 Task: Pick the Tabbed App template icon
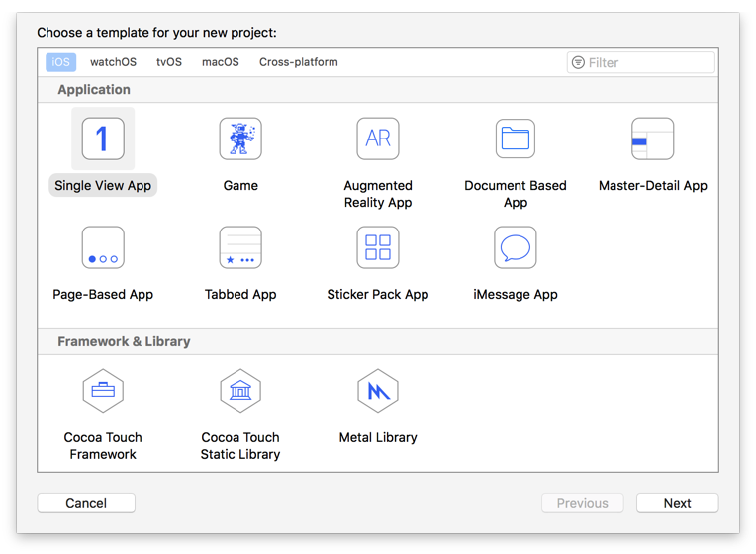point(240,247)
